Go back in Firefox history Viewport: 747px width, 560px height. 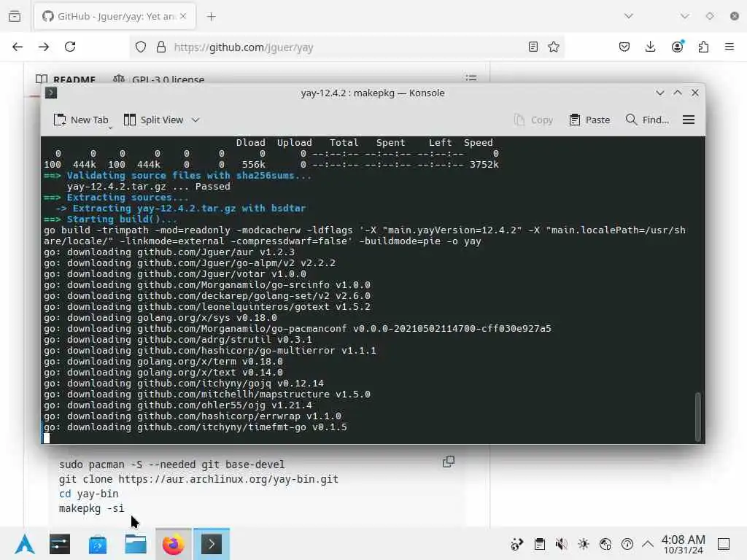coord(18,47)
